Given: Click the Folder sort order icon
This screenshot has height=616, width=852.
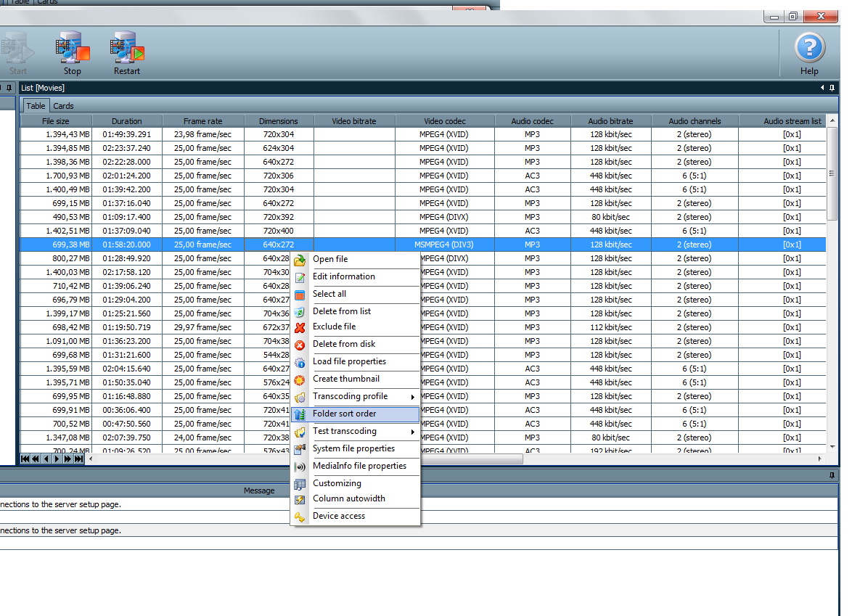Looking at the screenshot, I should pos(300,414).
